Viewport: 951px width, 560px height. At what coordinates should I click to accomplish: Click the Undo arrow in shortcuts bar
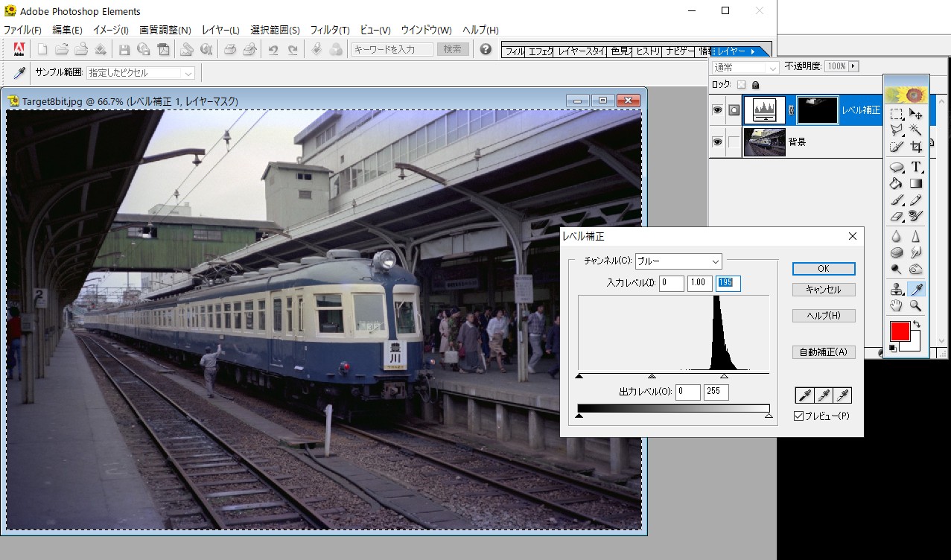click(273, 49)
